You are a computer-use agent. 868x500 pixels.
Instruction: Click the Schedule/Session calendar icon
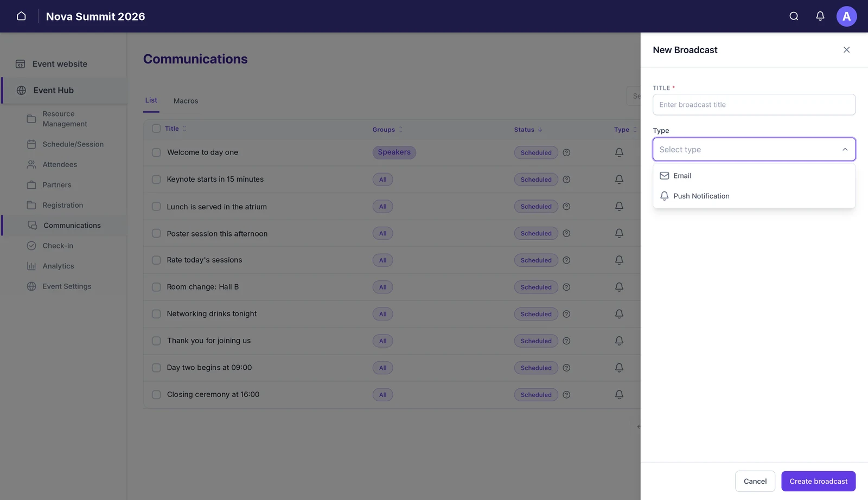coord(31,144)
